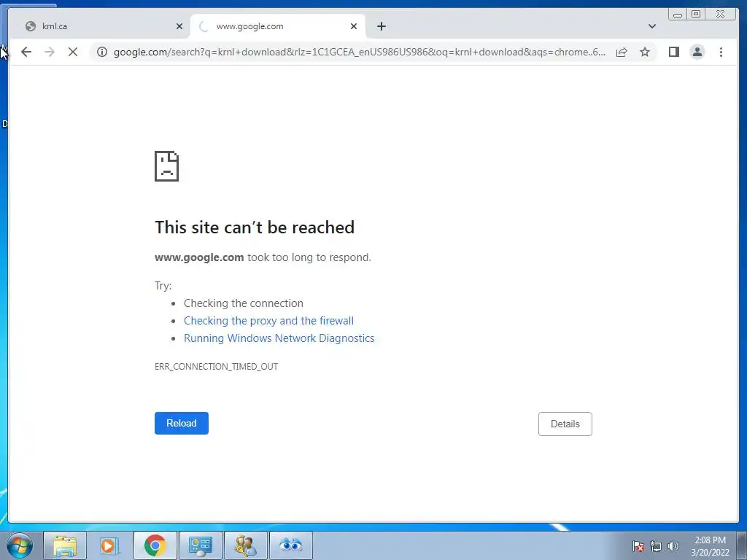Launch Windows Media Player from taskbar

pos(110,545)
